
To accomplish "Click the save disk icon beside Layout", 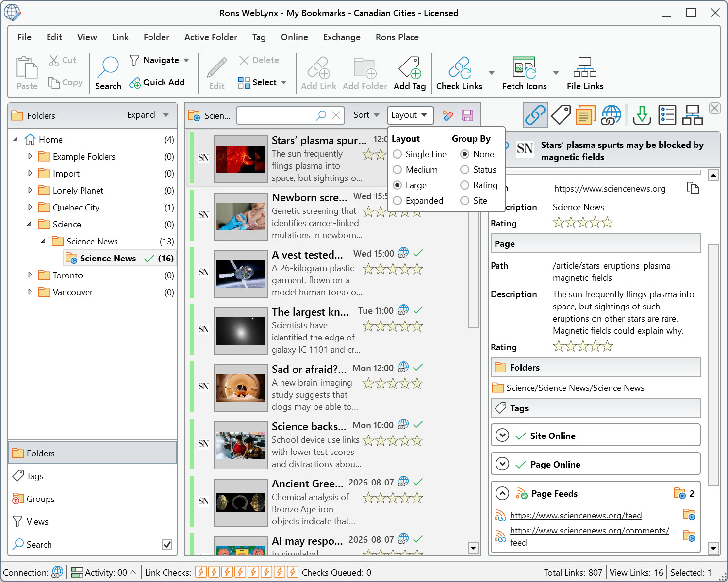I will click(467, 115).
